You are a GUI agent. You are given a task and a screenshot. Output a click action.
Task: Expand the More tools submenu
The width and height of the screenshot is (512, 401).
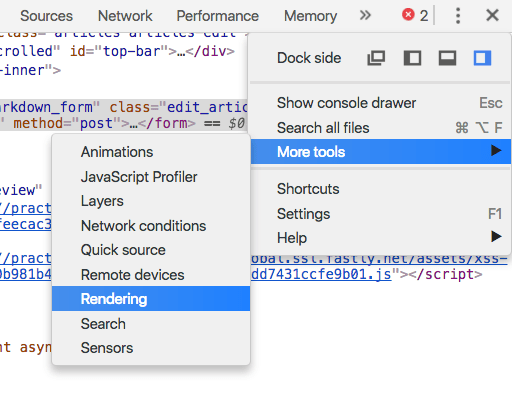tap(380, 152)
